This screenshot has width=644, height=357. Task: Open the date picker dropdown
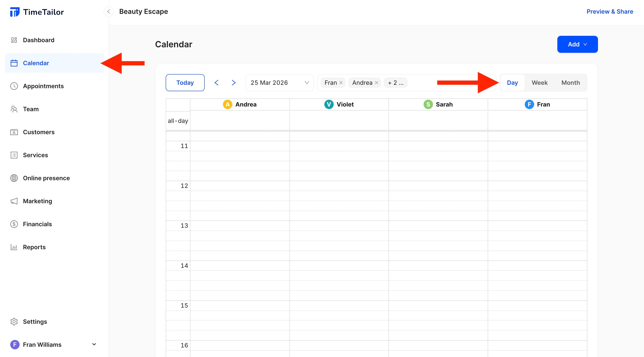pos(279,82)
